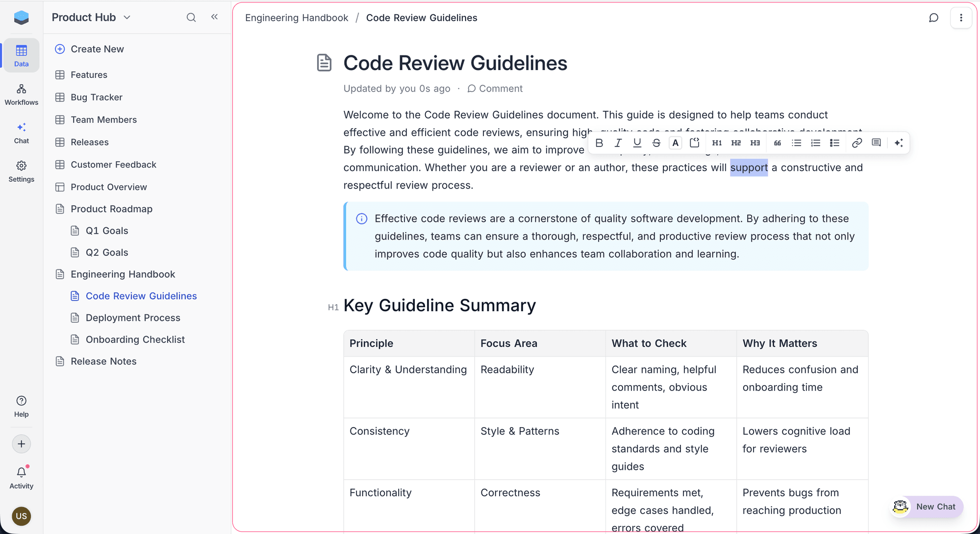Collapse the sidebar with the double chevron

tap(214, 17)
